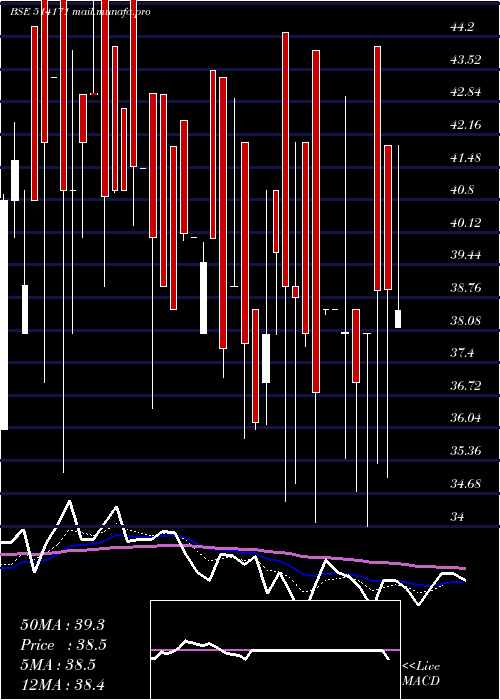Click the Price : 38.5 readout
The height and width of the screenshot is (700, 500).
click(63, 646)
